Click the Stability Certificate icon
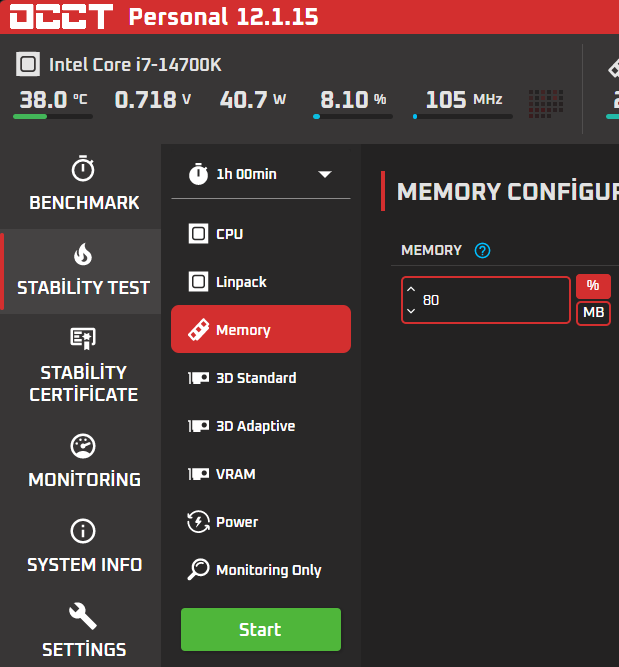The image size is (619, 667). pos(83,339)
